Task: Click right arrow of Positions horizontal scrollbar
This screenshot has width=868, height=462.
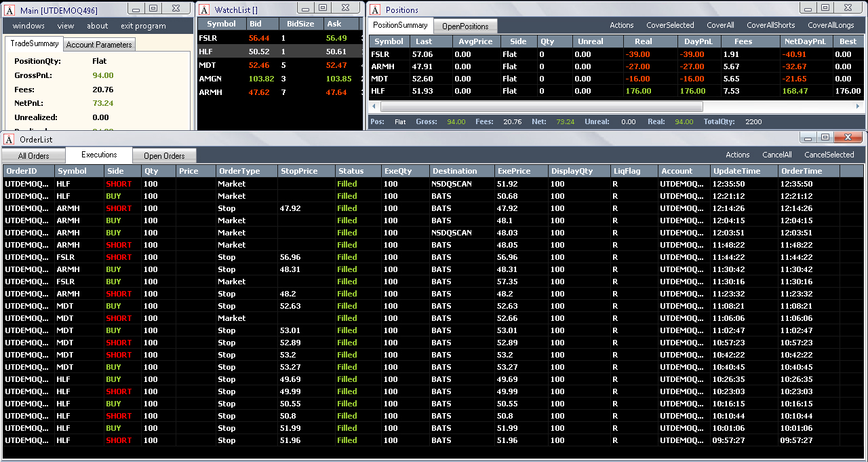Action: click(x=859, y=107)
